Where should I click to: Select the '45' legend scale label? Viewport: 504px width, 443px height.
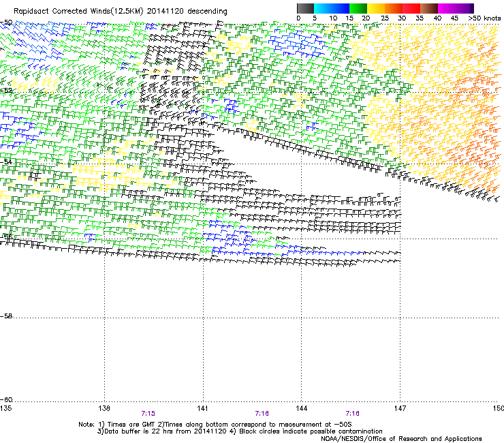(454, 18)
